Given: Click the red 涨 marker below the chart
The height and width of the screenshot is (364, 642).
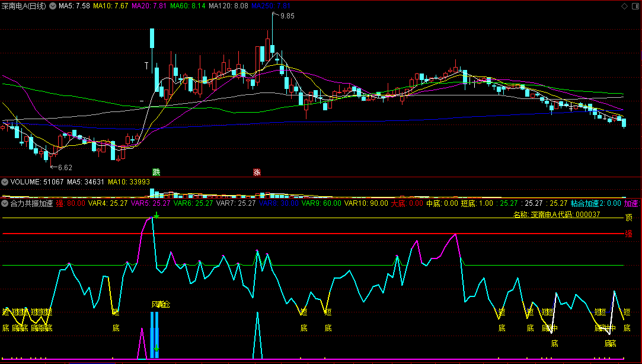Looking at the screenshot, I should coord(257,173).
